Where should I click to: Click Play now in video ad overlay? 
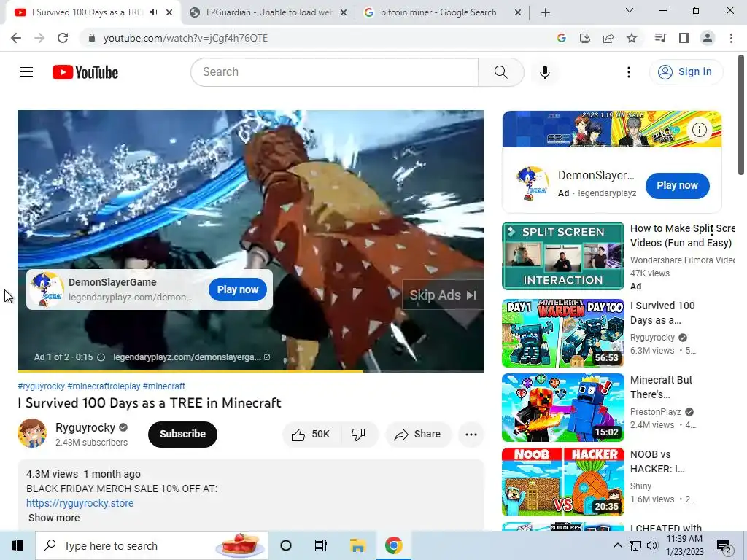point(238,289)
